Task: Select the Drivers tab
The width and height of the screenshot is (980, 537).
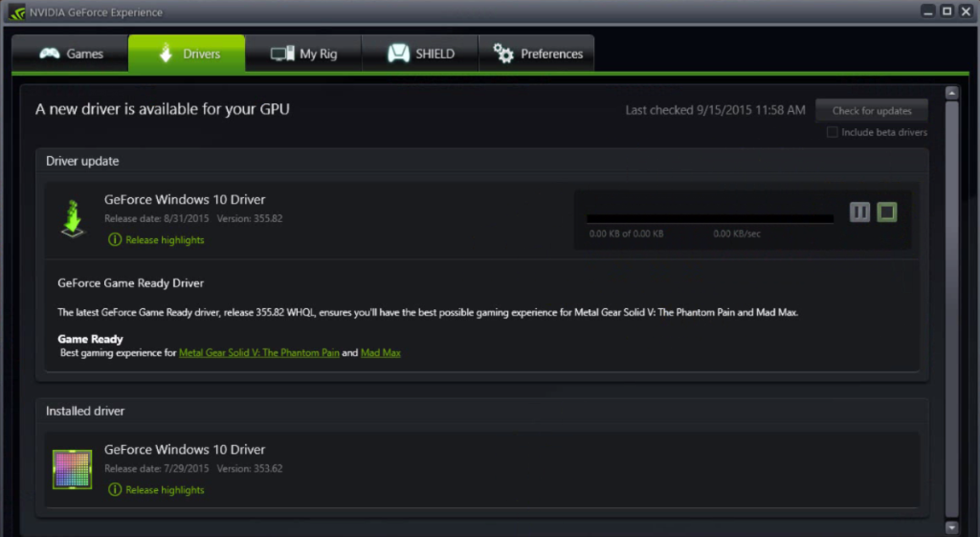Action: 187,54
